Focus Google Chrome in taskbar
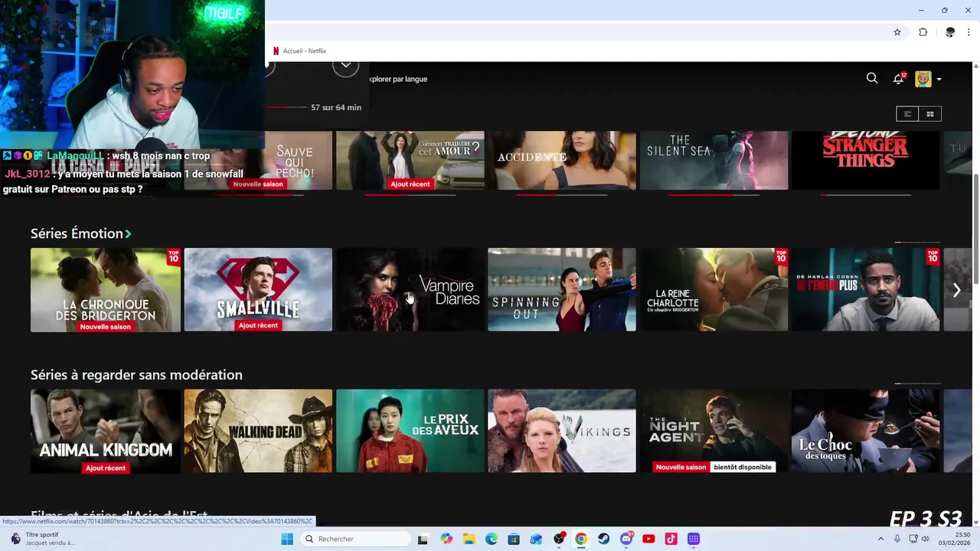 581,539
